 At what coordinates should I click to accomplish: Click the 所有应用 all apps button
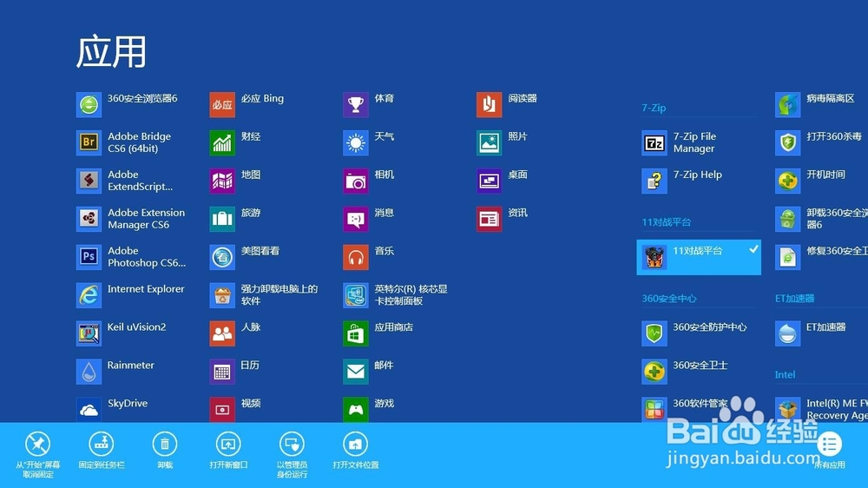(829, 451)
